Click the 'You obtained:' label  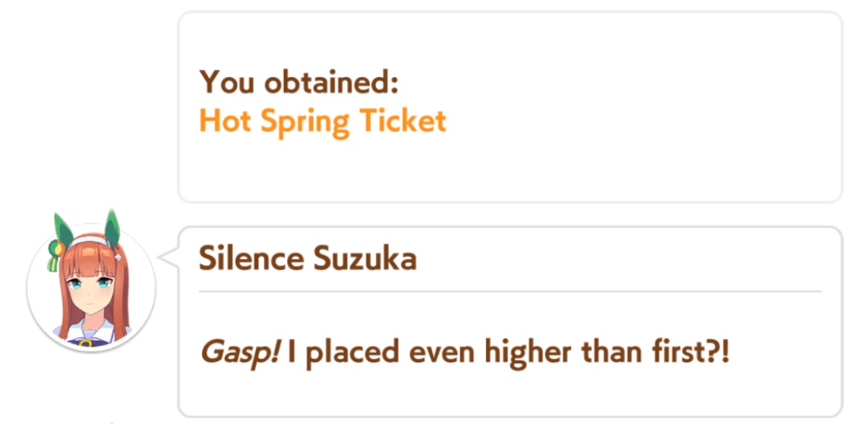tap(299, 82)
